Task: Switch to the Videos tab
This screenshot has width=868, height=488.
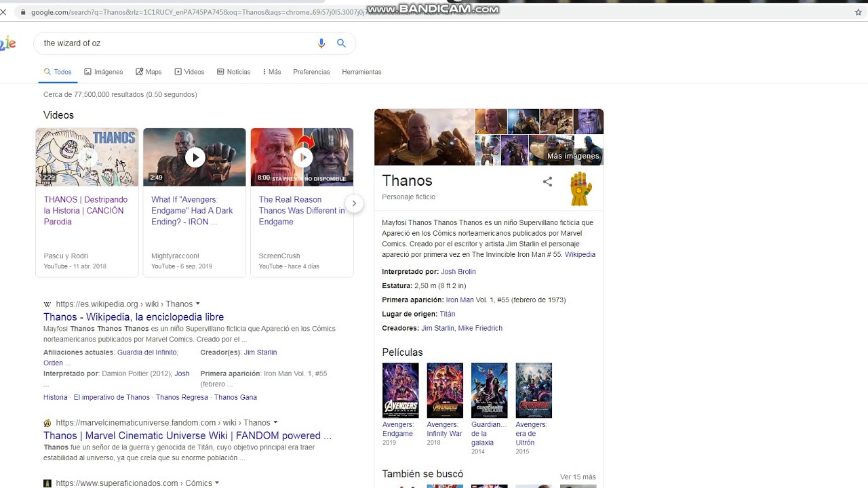Action: pos(189,72)
